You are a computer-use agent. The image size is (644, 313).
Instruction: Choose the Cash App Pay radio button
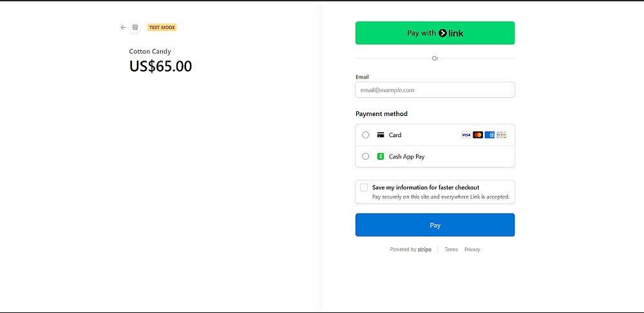click(366, 156)
